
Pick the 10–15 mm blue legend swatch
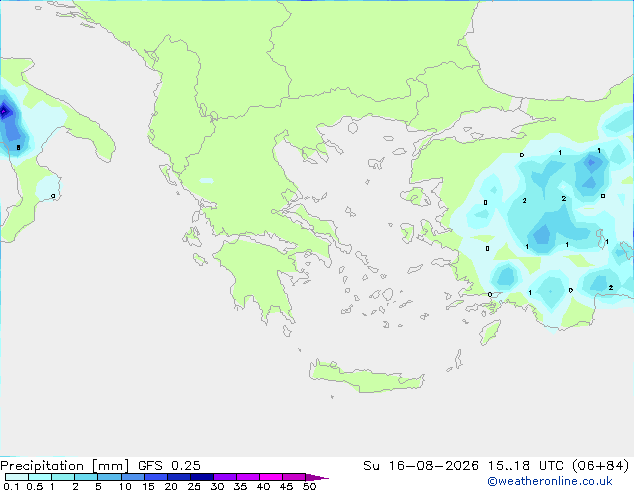pos(132,477)
